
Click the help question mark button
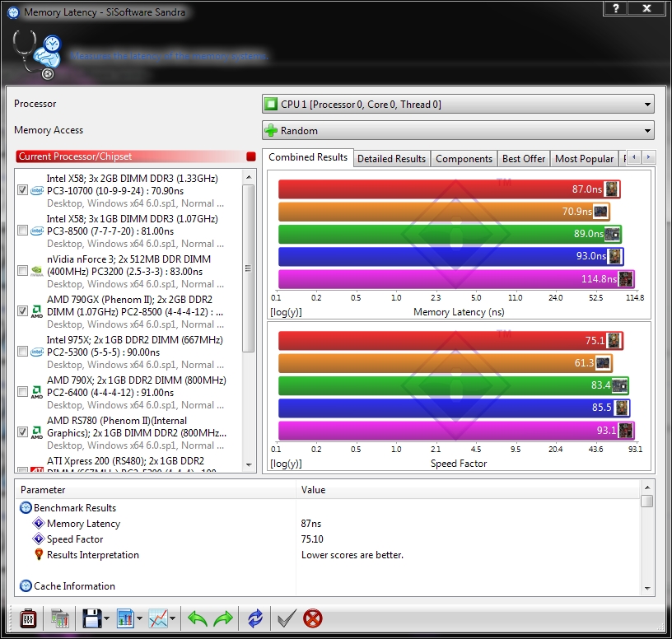[x=615, y=8]
